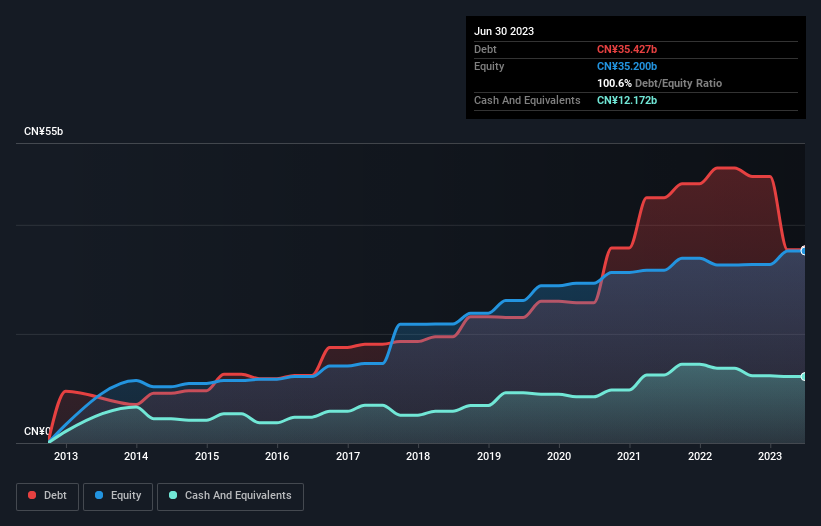
Task: Toggle Cash And Equivalents legend button
Action: click(x=230, y=496)
